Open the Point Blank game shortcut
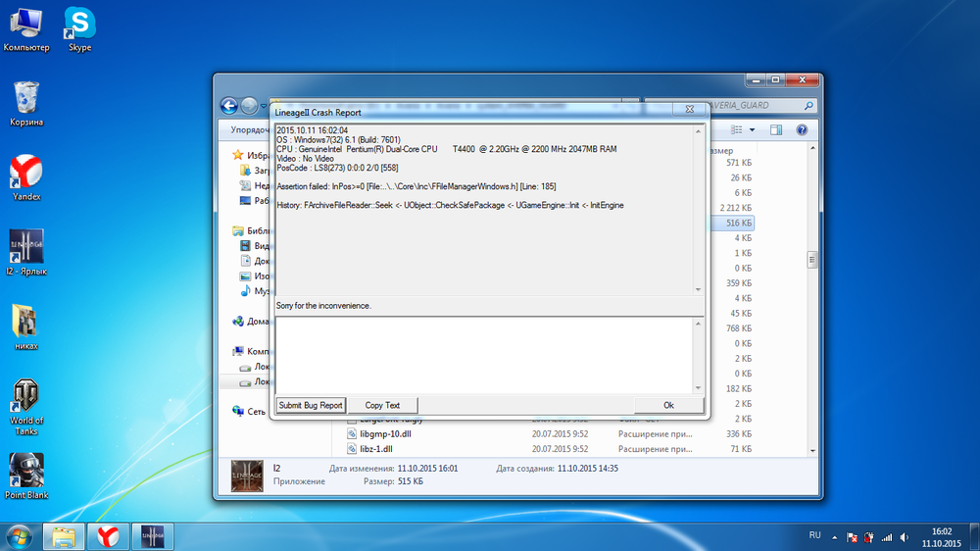 tap(26, 473)
